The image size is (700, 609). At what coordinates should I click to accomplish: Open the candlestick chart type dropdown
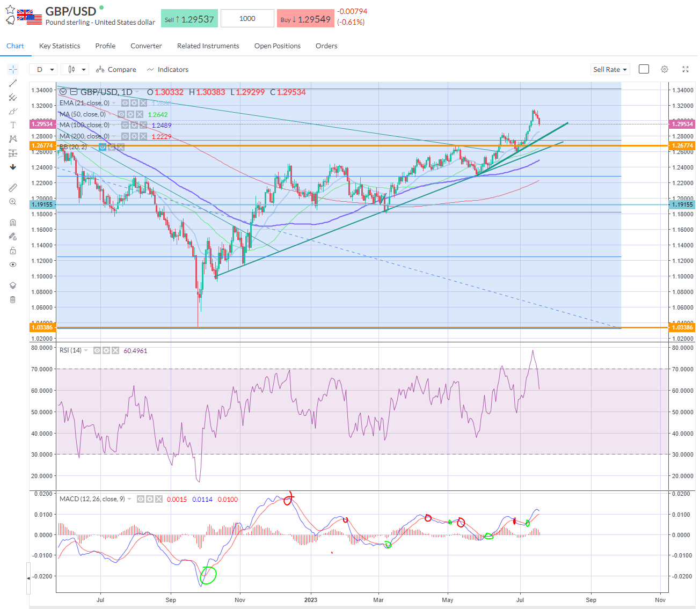coord(75,69)
